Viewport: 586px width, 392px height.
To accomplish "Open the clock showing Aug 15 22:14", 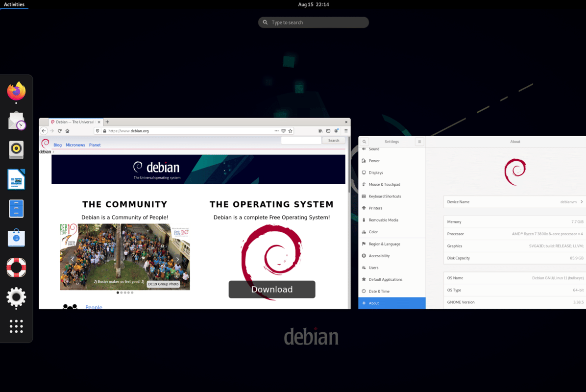I will click(314, 4).
